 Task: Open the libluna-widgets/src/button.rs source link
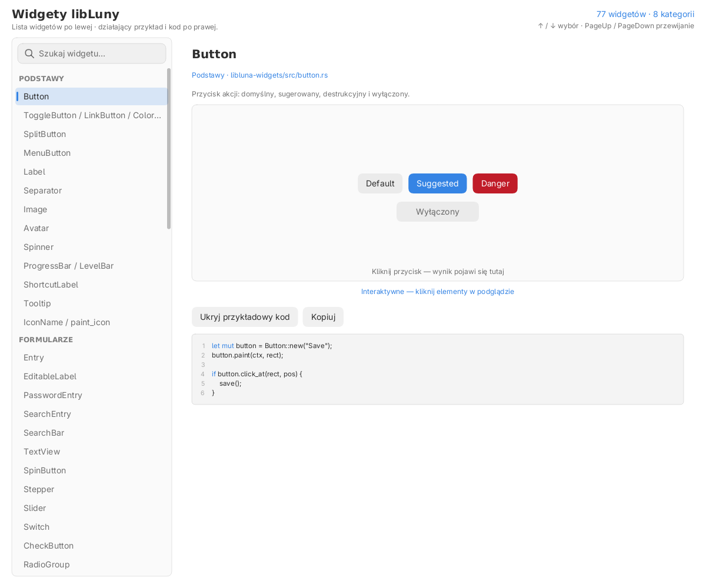click(279, 75)
